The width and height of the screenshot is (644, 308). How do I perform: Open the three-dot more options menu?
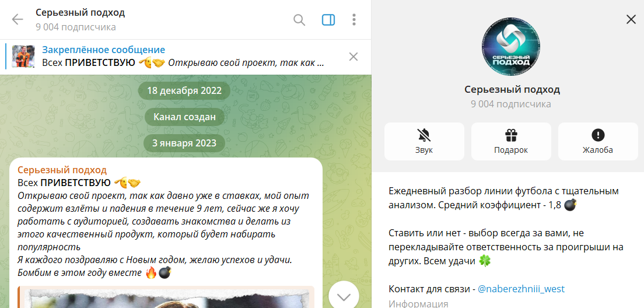[354, 20]
